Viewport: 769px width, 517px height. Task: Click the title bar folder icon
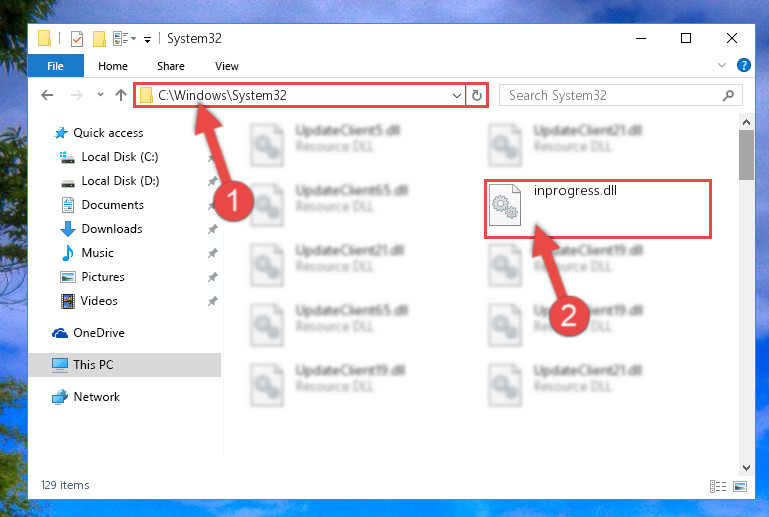coord(44,38)
